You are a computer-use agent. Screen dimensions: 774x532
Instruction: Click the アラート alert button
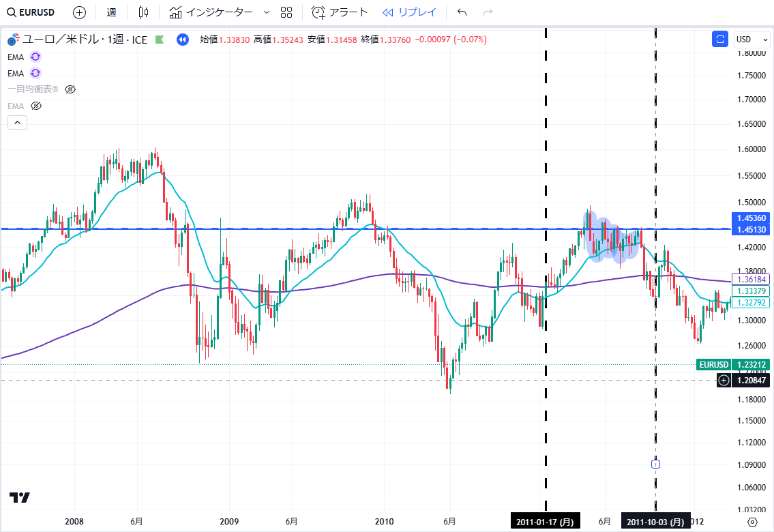[x=340, y=12]
